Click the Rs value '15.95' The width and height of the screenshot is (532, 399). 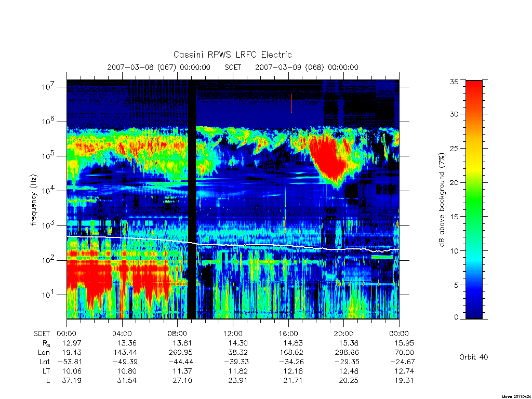(x=404, y=343)
